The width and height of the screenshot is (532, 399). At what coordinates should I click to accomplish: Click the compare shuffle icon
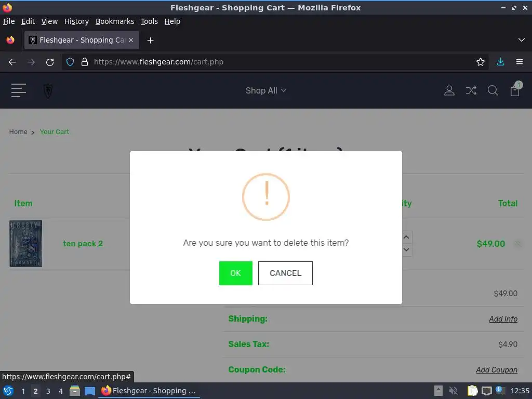pos(471,90)
